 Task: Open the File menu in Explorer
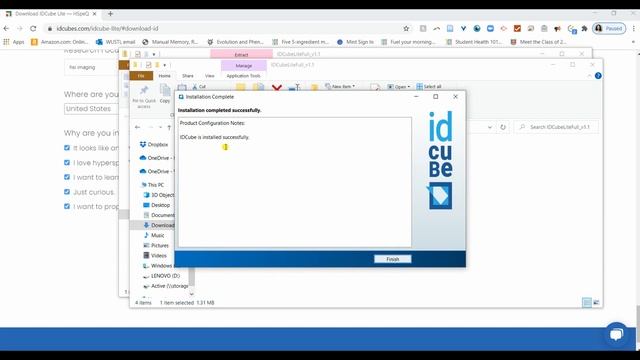[141, 76]
